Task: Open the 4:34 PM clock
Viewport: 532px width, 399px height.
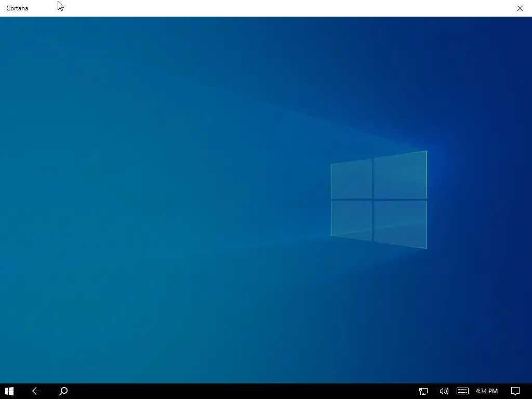Action: pyautogui.click(x=486, y=391)
